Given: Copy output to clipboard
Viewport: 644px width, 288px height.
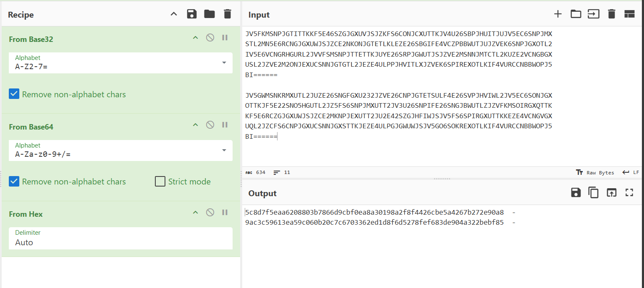Looking at the screenshot, I should (x=593, y=192).
